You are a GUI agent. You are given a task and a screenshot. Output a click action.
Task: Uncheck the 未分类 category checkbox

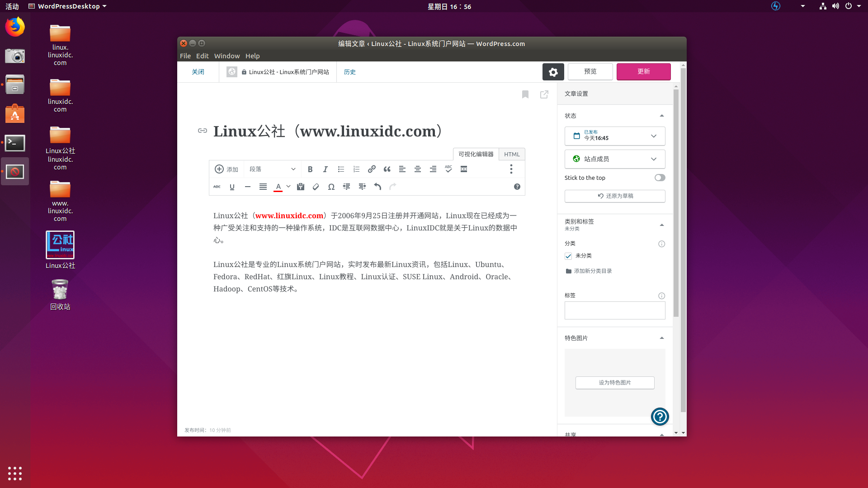[568, 256]
